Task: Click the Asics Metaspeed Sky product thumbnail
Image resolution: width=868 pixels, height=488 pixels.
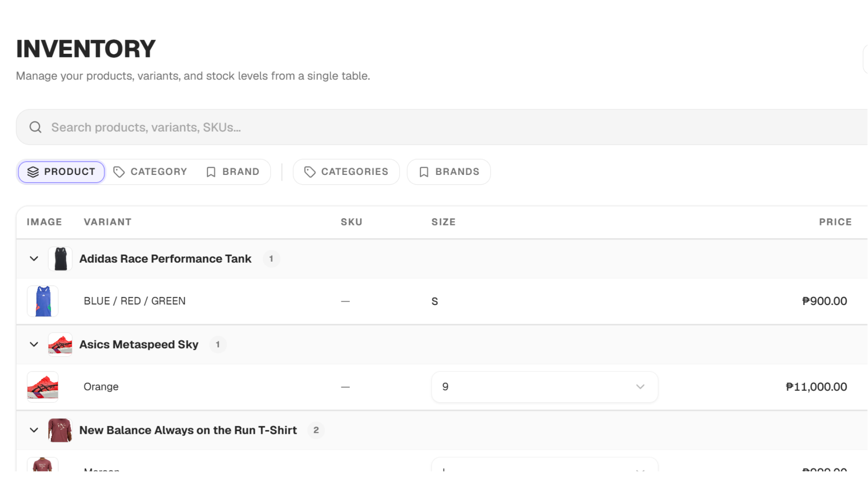Action: (60, 345)
